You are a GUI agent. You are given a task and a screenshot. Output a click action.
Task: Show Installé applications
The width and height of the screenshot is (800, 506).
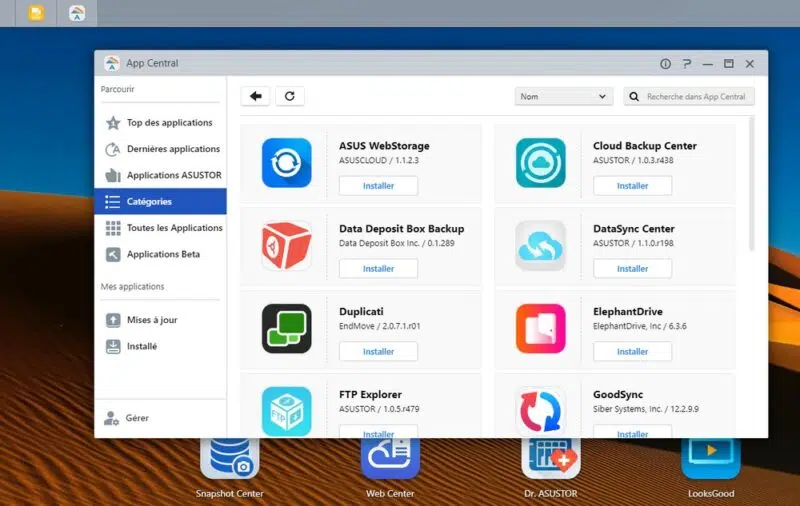[160, 346]
